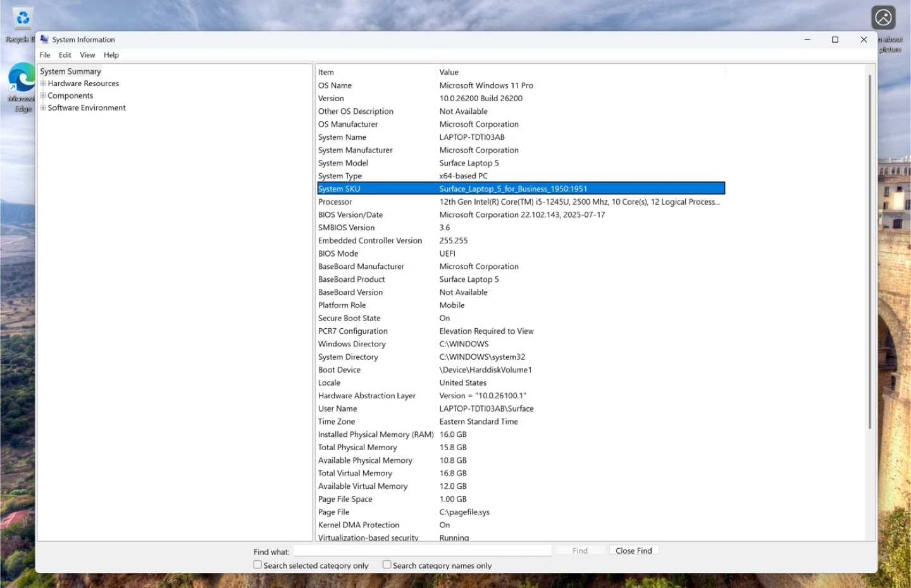911x588 pixels.
Task: Click the Find button
Action: tap(579, 551)
